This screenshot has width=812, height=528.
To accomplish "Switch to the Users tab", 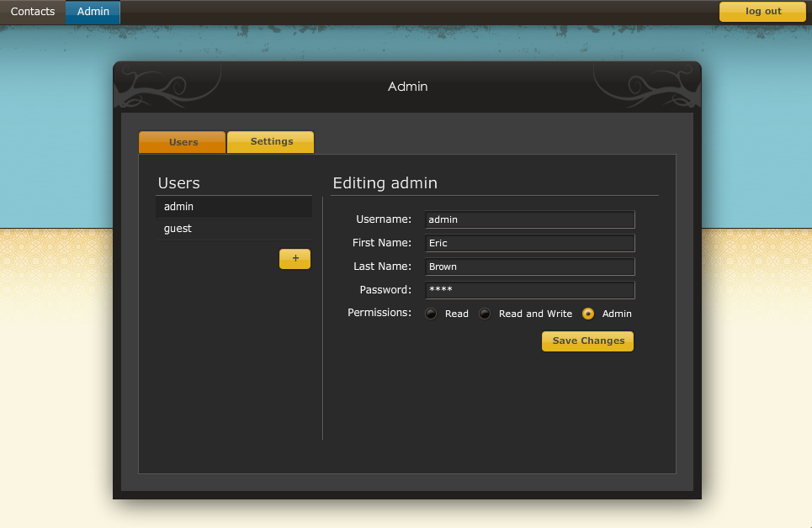I will point(183,142).
